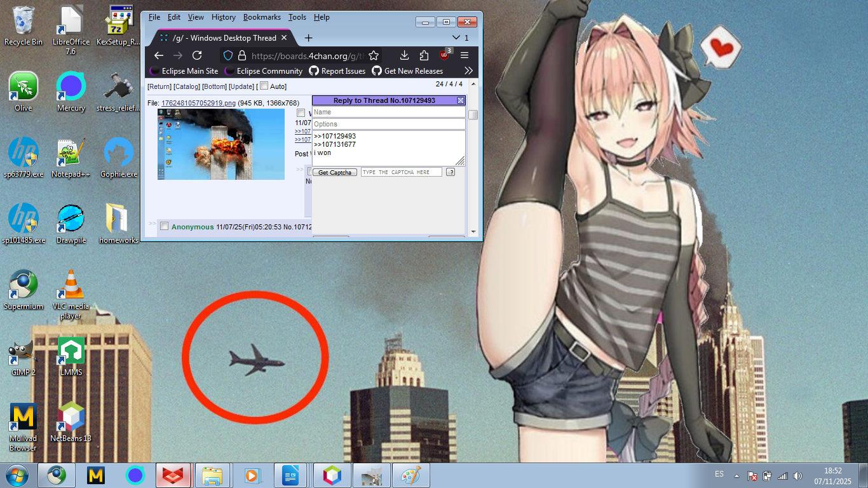Open the browser hamburger application menu
The image size is (868, 488).
[465, 55]
